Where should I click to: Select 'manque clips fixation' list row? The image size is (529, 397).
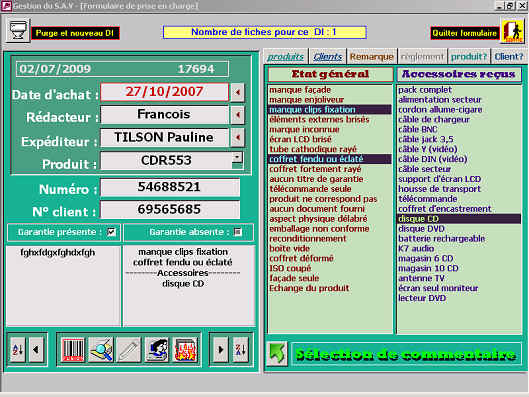(330, 110)
